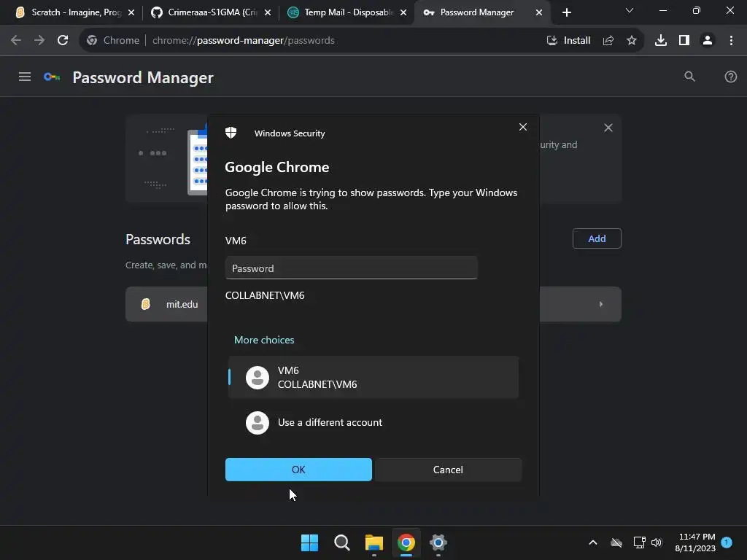Click OK in Windows Security dialog
This screenshot has width=747, height=560.
(298, 470)
